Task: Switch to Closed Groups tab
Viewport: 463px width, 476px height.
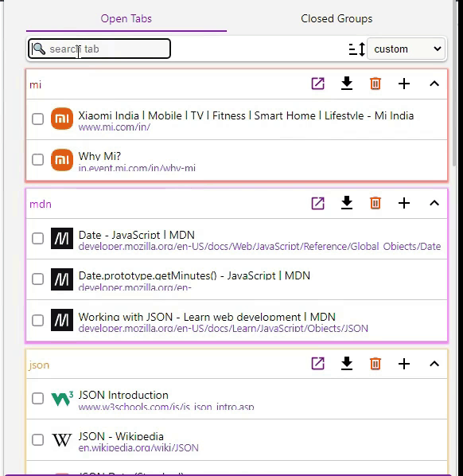Action: click(337, 19)
